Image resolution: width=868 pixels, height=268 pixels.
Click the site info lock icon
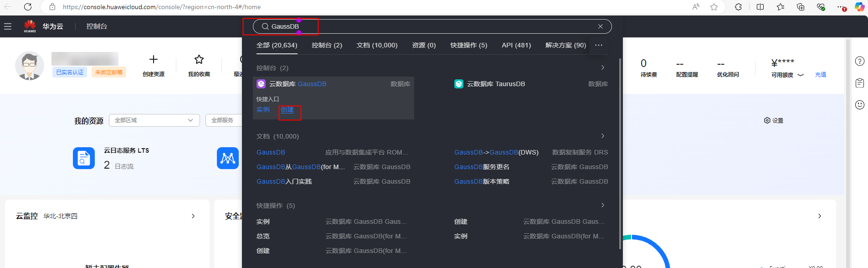(x=52, y=7)
